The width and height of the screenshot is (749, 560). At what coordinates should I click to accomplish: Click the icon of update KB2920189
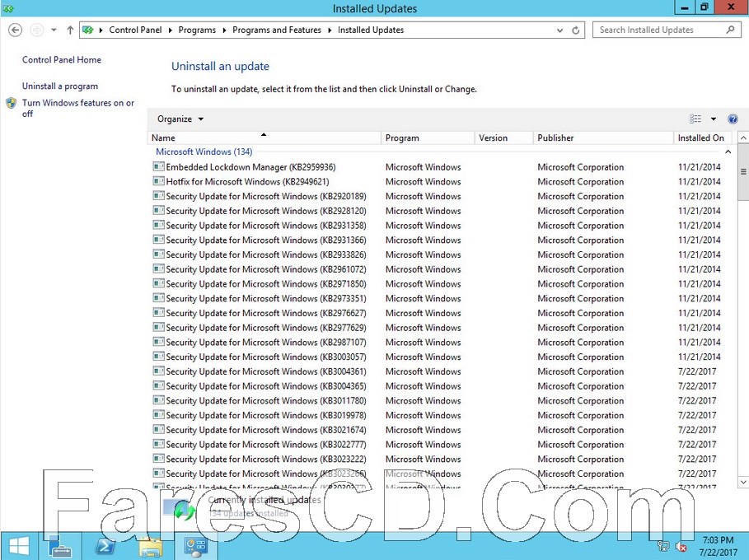click(158, 196)
